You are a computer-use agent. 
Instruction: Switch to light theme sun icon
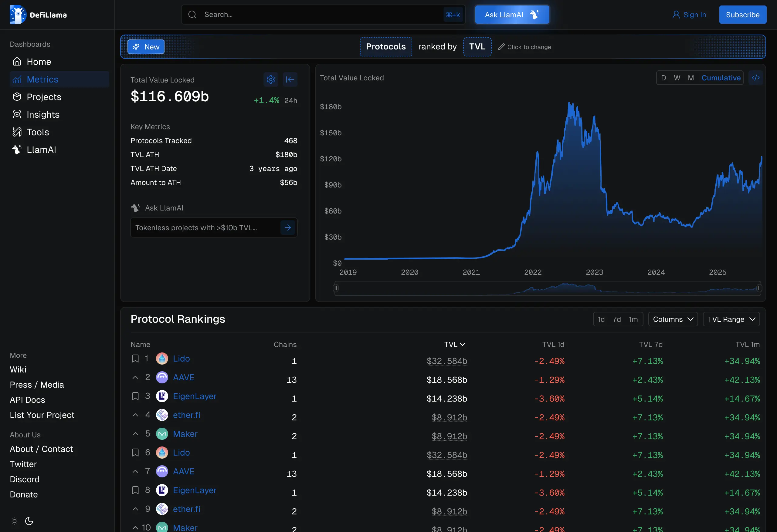[14, 521]
